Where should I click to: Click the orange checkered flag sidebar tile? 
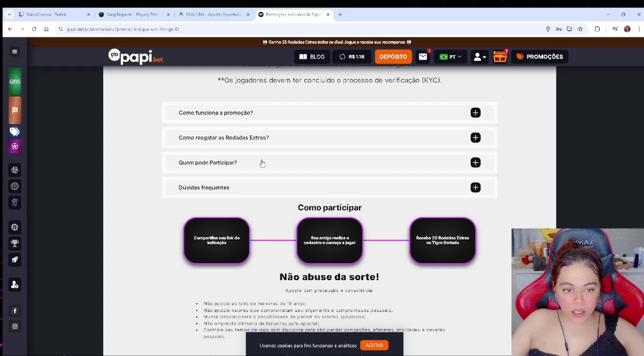tap(15, 110)
